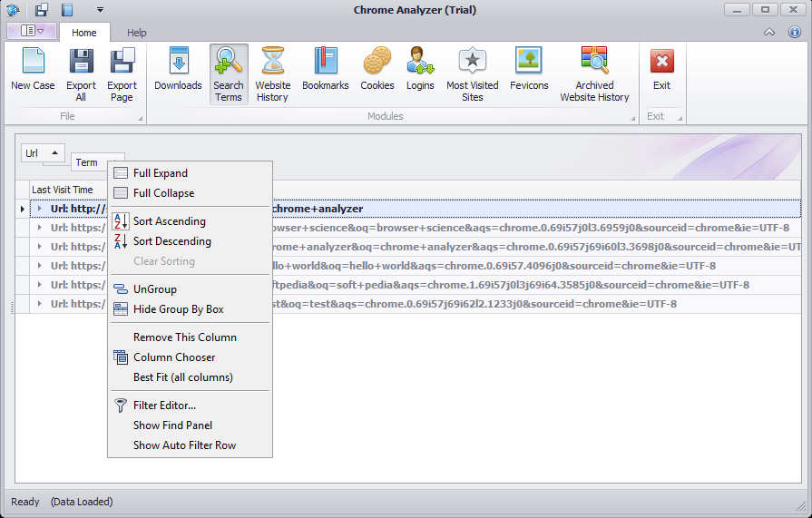812x518 pixels.
Task: Choose Show Find Panel
Action: (190, 425)
